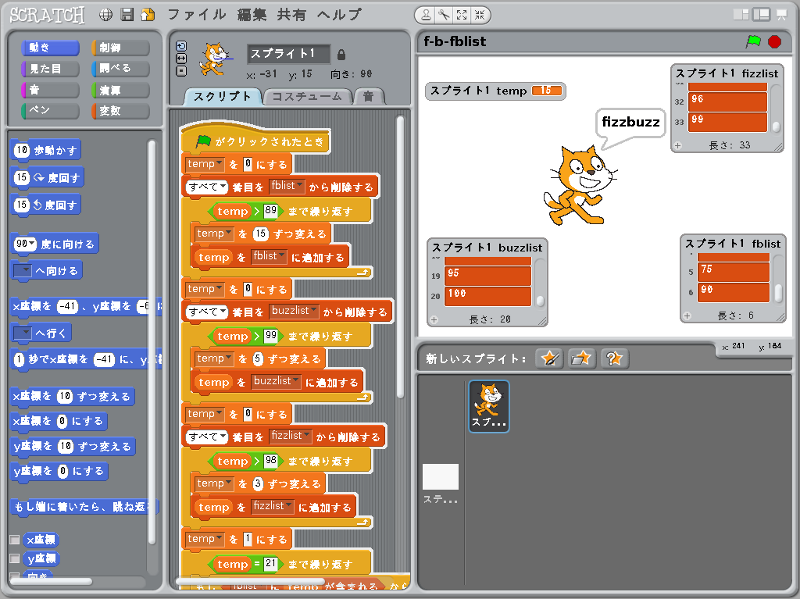Toggle the sprite drag lock icon
Screen dimensions: 800x599
341,54
